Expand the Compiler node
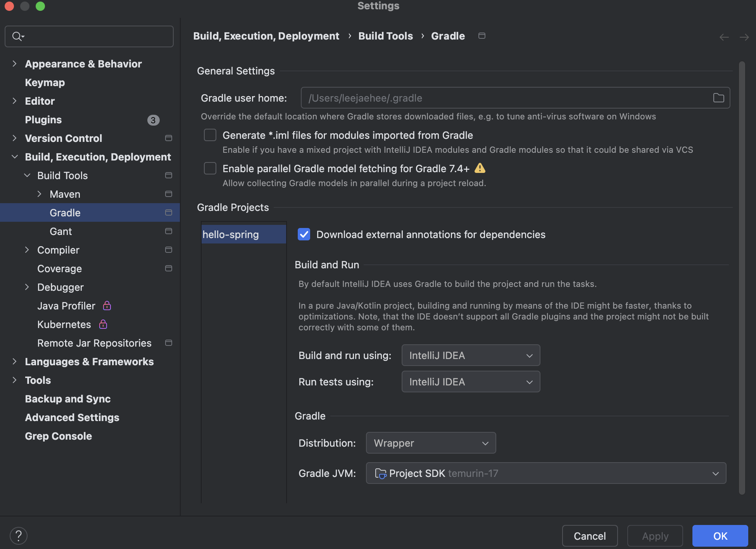Viewport: 756px width, 549px height. click(27, 250)
